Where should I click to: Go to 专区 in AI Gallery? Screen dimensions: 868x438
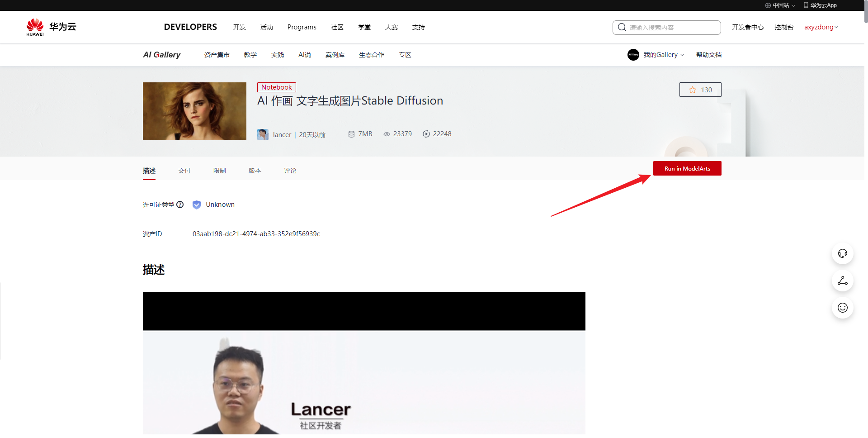pos(405,55)
